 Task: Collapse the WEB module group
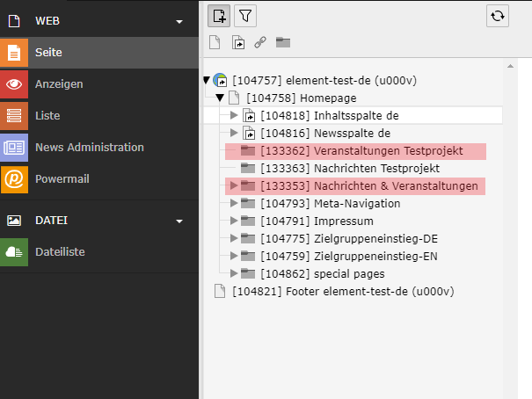179,21
